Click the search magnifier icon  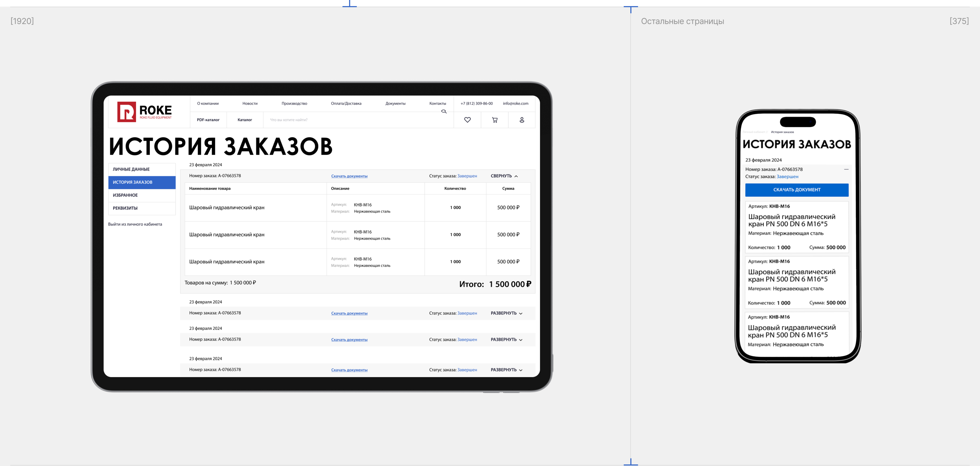(443, 112)
